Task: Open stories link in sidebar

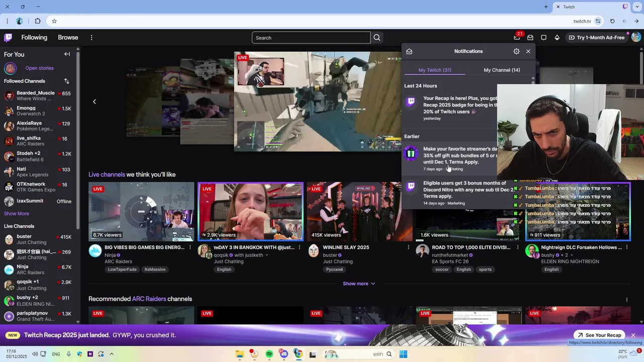Action: (39, 68)
